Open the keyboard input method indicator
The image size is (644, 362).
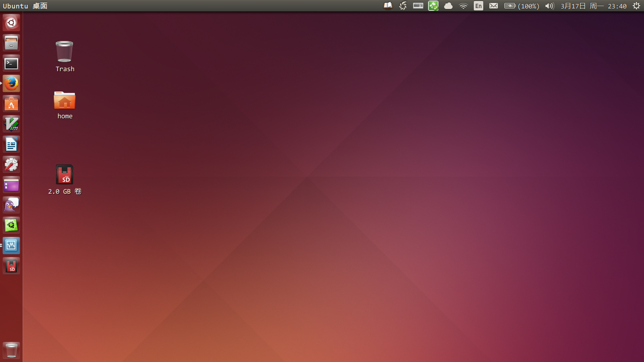click(x=418, y=6)
